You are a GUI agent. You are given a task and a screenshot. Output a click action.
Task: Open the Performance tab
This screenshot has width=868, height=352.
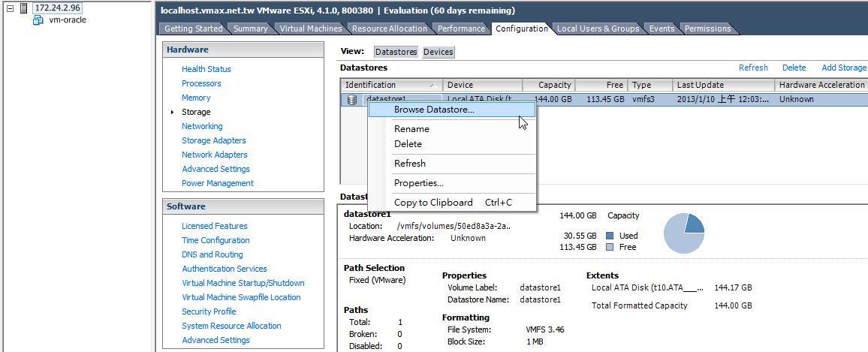click(x=461, y=29)
